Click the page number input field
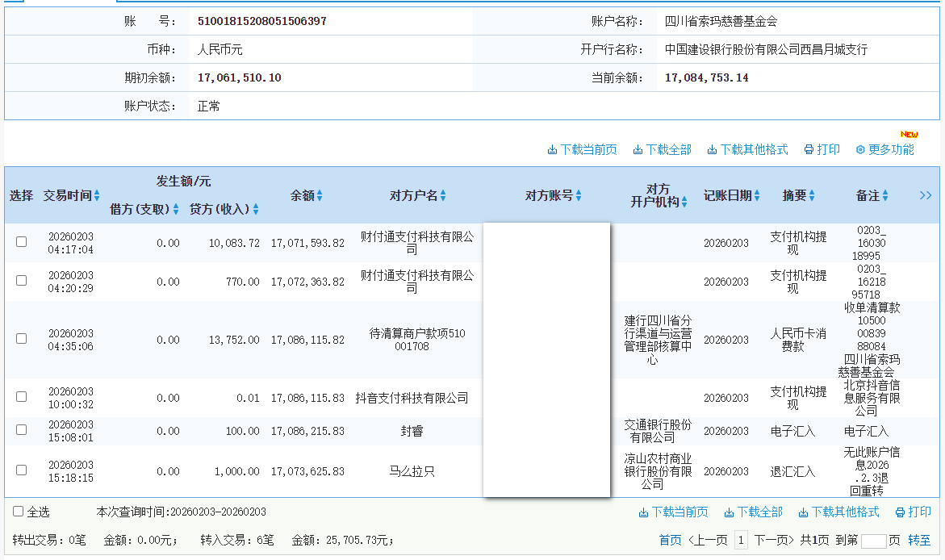Viewport: 945px width, 560px height. [876, 539]
